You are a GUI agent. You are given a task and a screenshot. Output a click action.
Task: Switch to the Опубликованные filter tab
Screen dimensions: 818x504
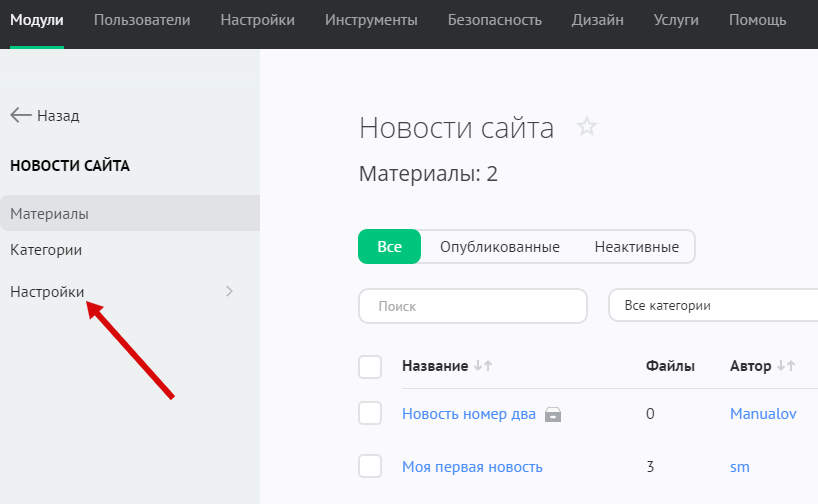[499, 247]
